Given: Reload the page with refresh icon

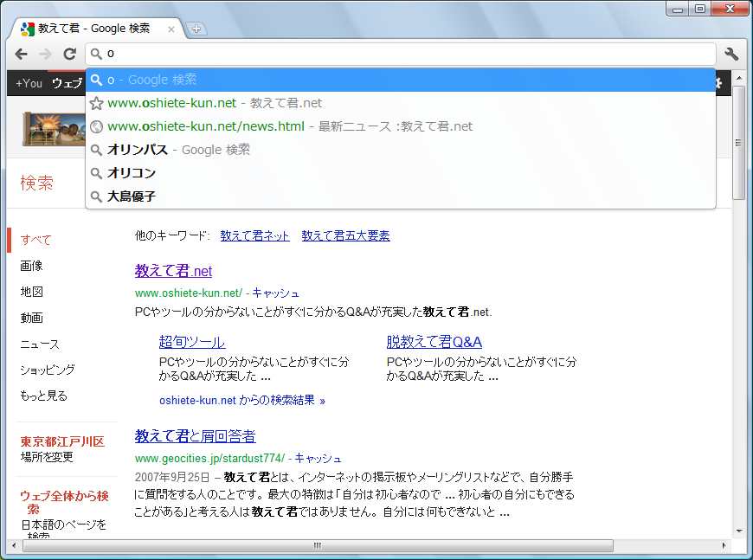Looking at the screenshot, I should [x=70, y=54].
